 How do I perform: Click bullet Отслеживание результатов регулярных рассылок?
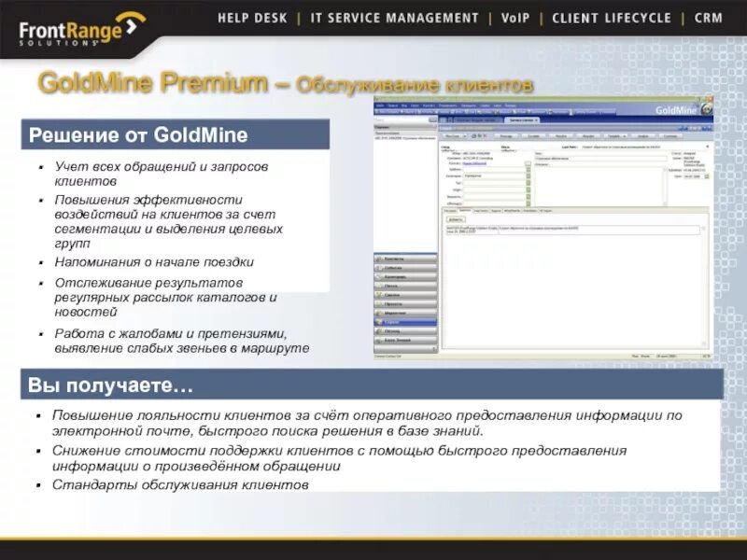pos(165,297)
